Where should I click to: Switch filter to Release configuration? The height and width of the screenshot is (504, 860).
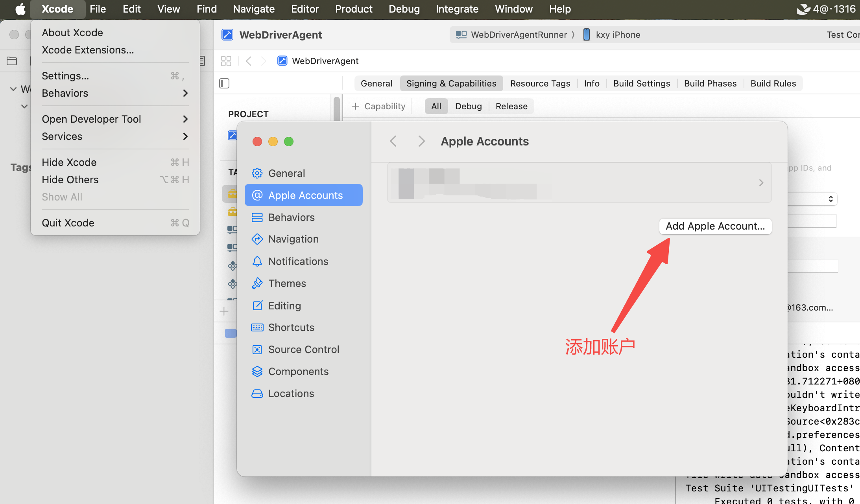511,106
